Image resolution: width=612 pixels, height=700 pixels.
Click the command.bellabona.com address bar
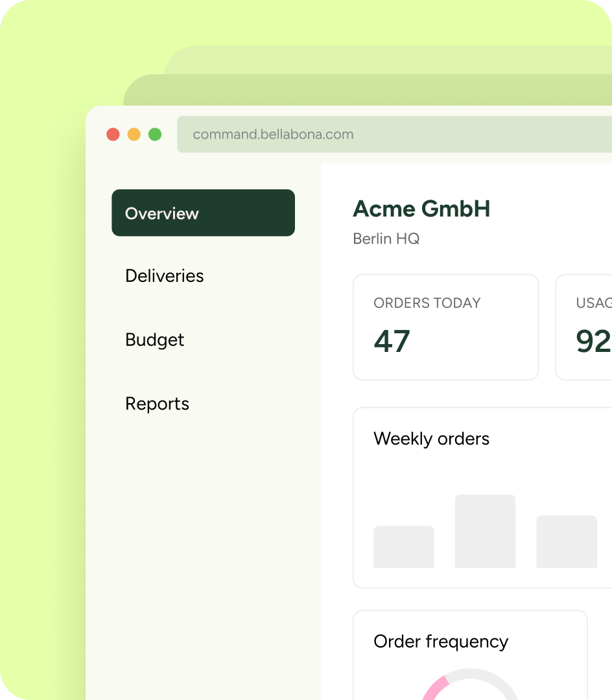[395, 134]
